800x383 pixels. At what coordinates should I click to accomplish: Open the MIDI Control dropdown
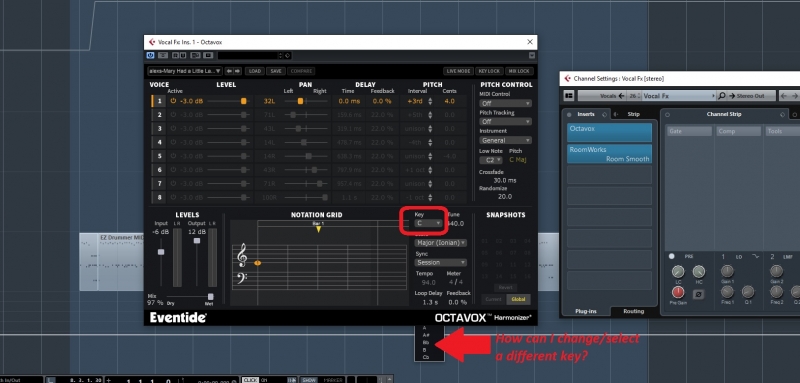click(505, 103)
